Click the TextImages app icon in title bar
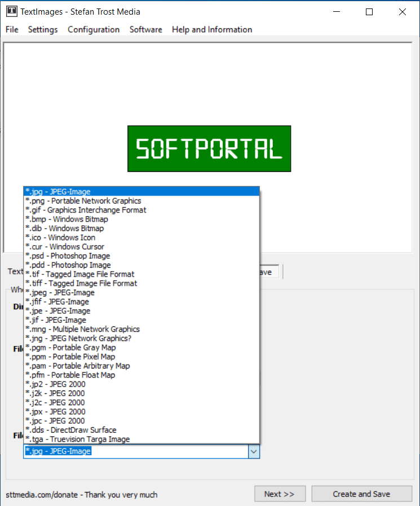Viewport: 420px width, 506px height. coord(12,11)
